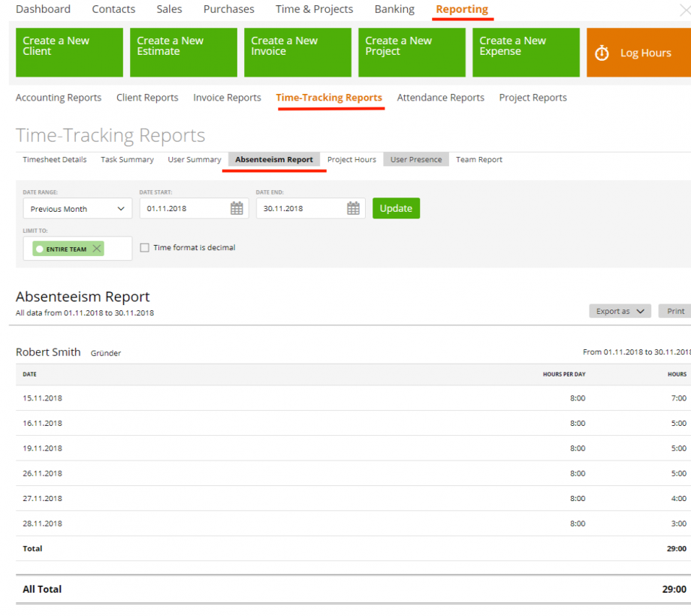Click the stopwatch icon on Log Hours
Image resolution: width=691 pixels, height=616 pixels.
coord(602,53)
